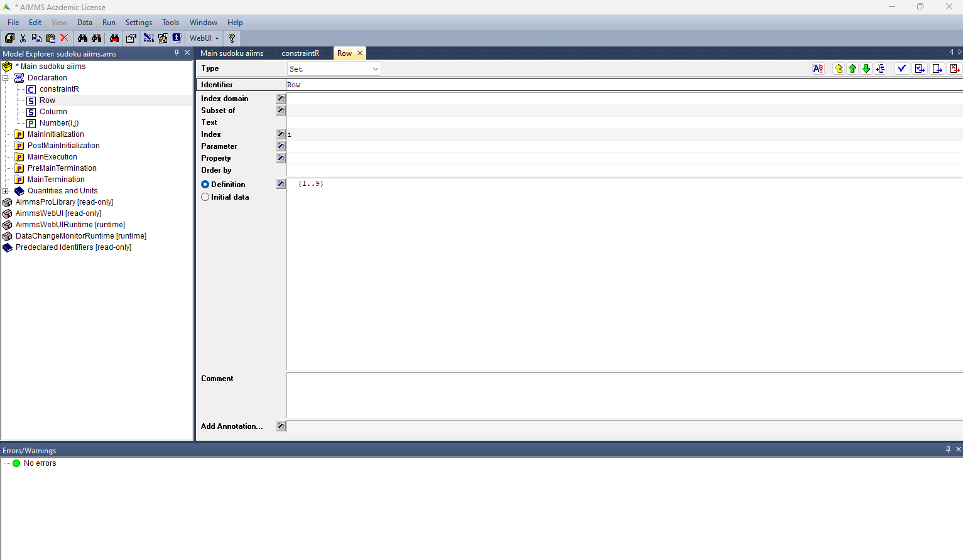Click the Save All toolbar icon
The image size is (963, 560).
point(9,38)
